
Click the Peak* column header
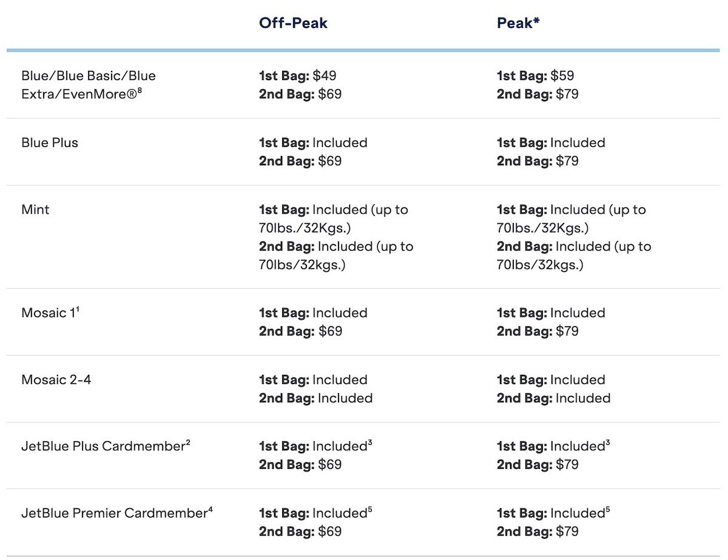coord(518,23)
